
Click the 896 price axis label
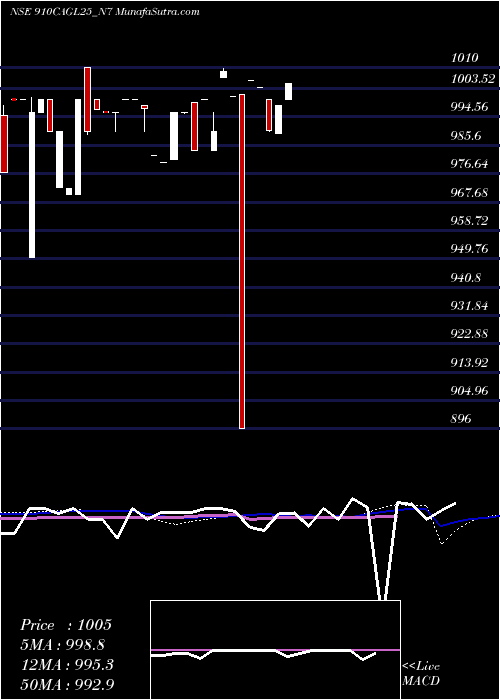point(461,419)
